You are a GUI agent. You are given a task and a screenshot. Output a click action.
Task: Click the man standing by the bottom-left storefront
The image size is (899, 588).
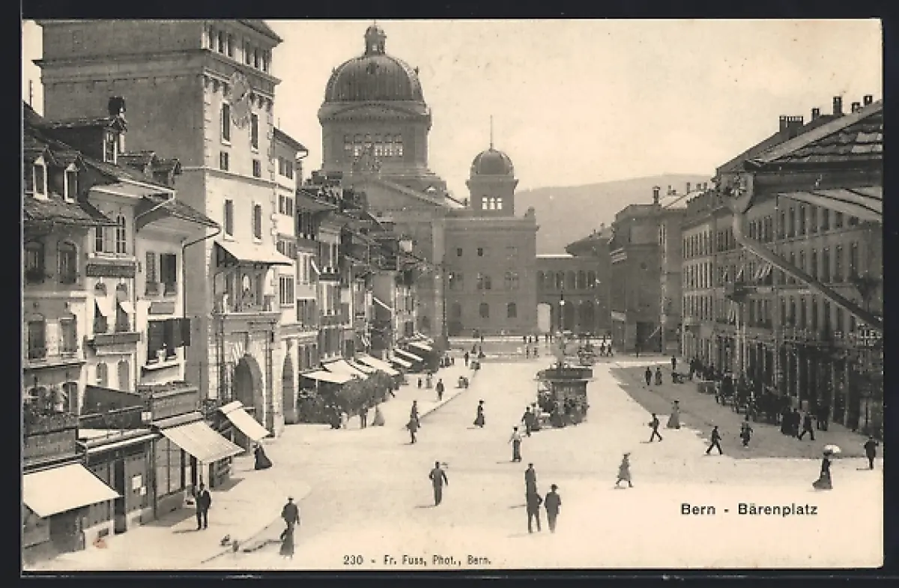point(202,506)
